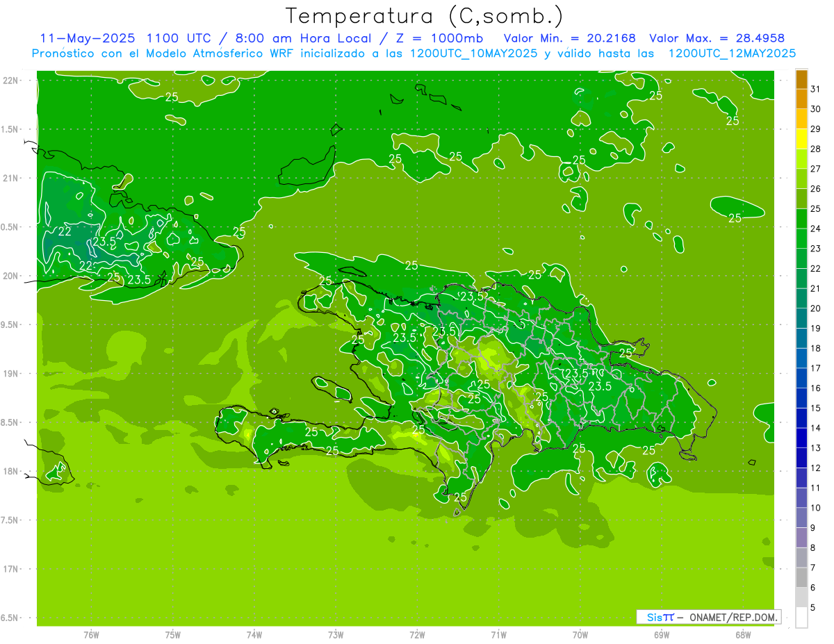Click the legend scale value 20
This screenshot has width=834, height=644.
(x=816, y=308)
